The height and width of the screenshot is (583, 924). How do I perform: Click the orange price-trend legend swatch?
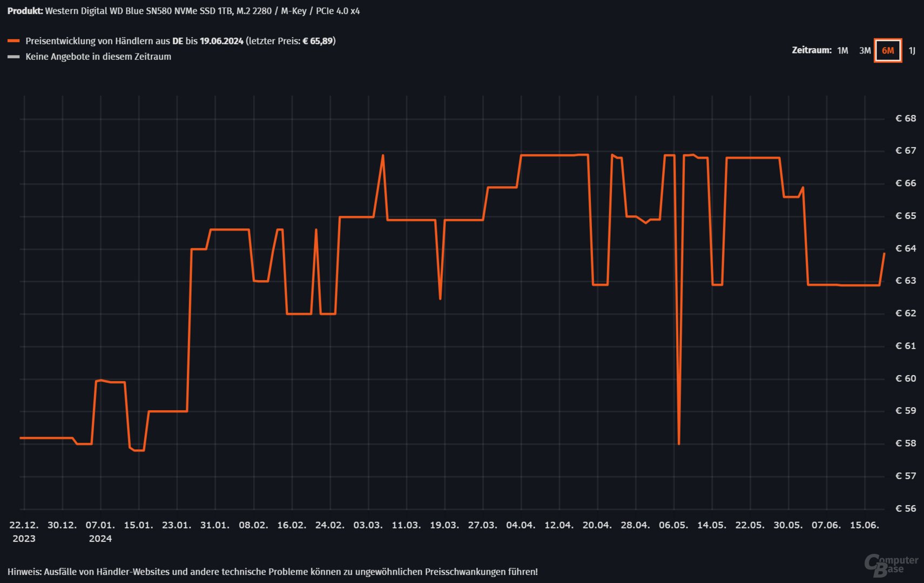pos(14,41)
